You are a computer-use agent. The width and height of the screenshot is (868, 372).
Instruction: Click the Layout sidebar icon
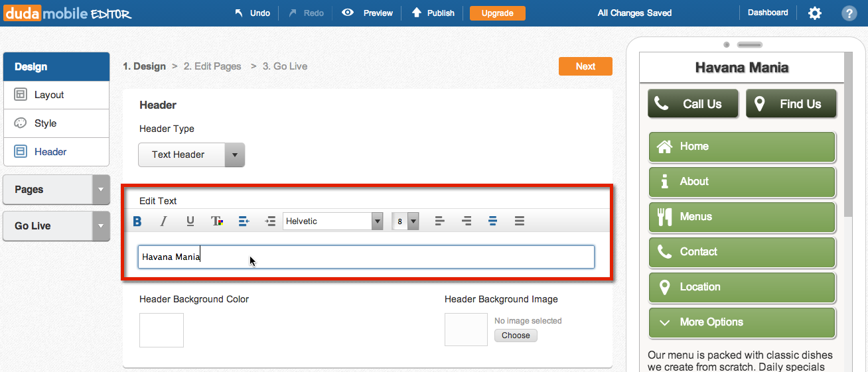(21, 95)
